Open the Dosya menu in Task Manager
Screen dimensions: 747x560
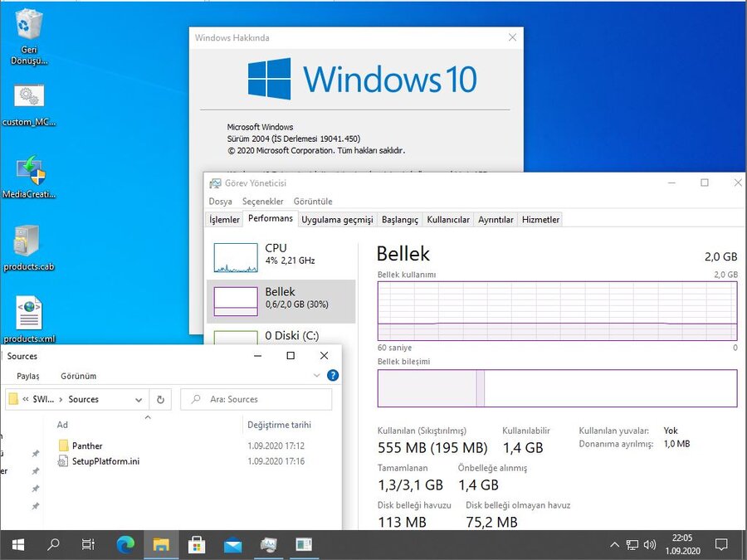pos(220,202)
